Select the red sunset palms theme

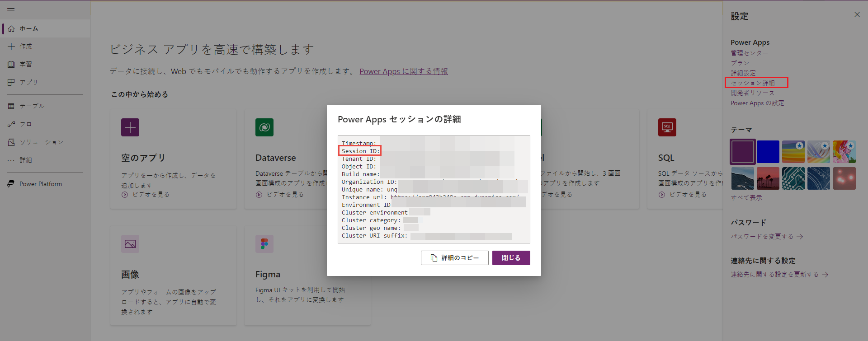click(768, 178)
